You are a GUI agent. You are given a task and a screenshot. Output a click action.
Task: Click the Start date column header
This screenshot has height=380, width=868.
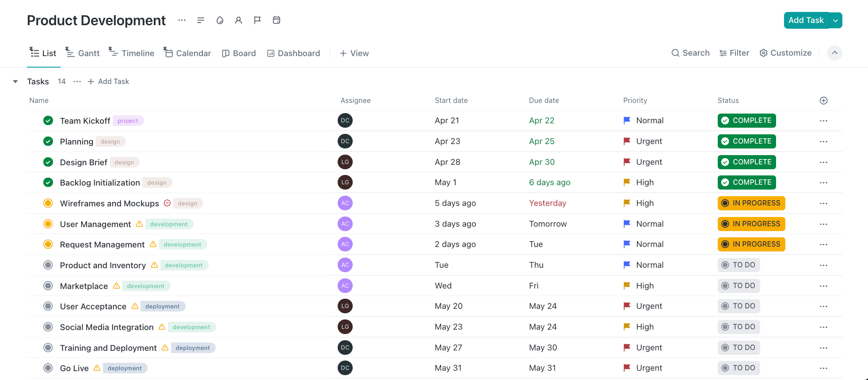click(x=451, y=101)
